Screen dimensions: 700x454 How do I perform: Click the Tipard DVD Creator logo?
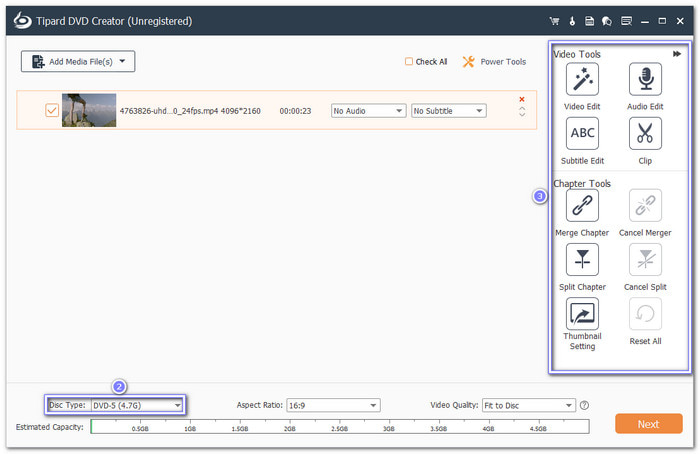point(22,21)
